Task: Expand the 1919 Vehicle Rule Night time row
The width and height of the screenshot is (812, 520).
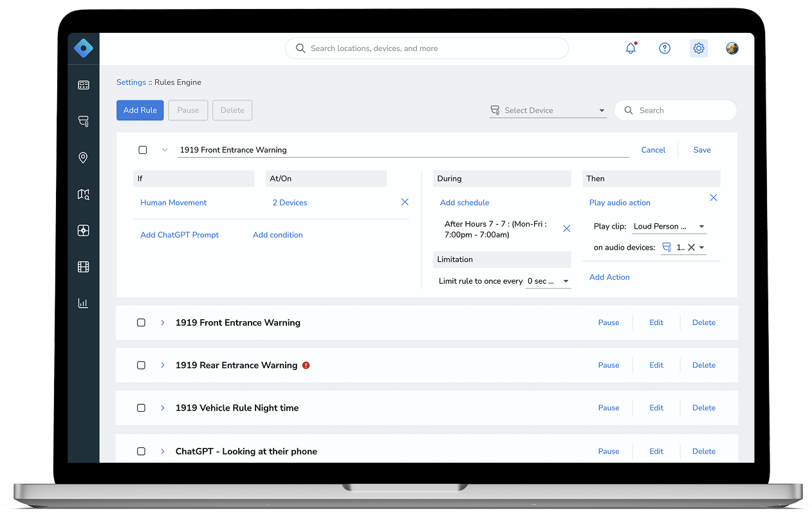Action: [163, 408]
